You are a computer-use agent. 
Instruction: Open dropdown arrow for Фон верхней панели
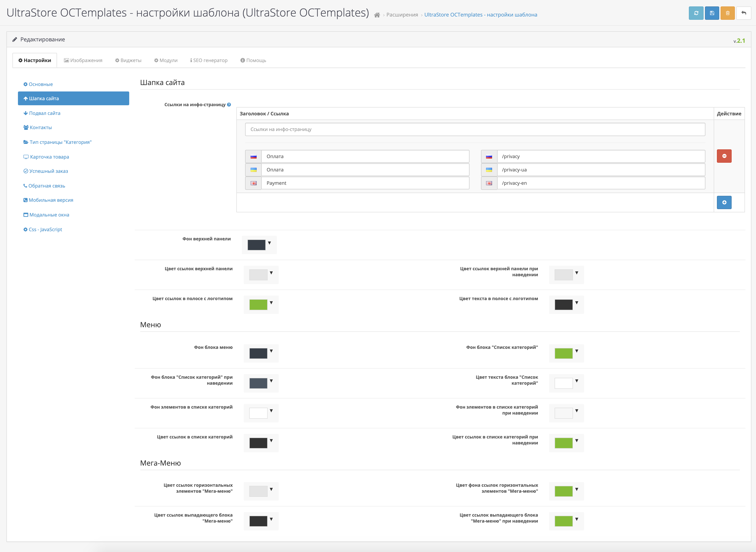(269, 243)
